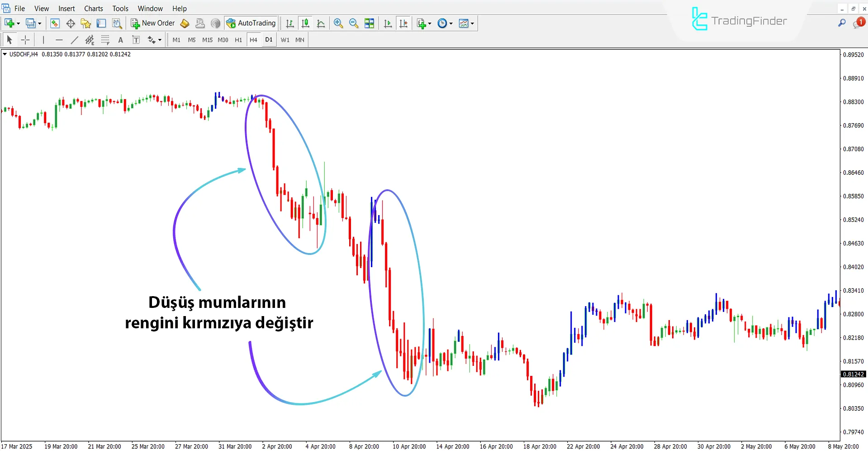The width and height of the screenshot is (868, 451).
Task: Open the indicators list dropdown
Action: pos(430,24)
